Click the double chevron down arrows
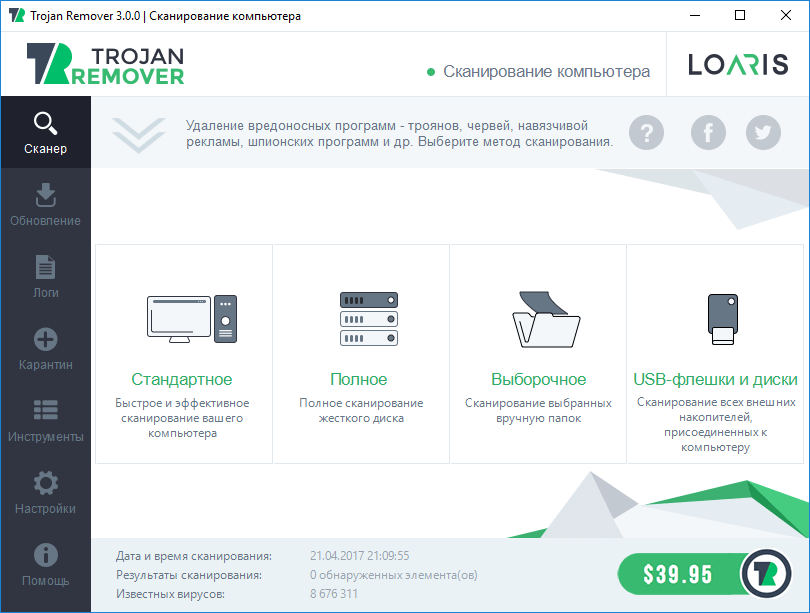 (x=138, y=135)
